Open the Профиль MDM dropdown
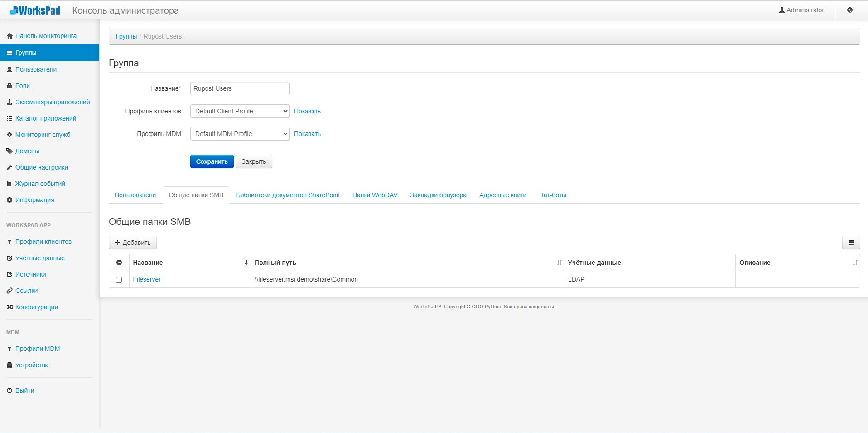The width and height of the screenshot is (868, 433). pos(240,134)
